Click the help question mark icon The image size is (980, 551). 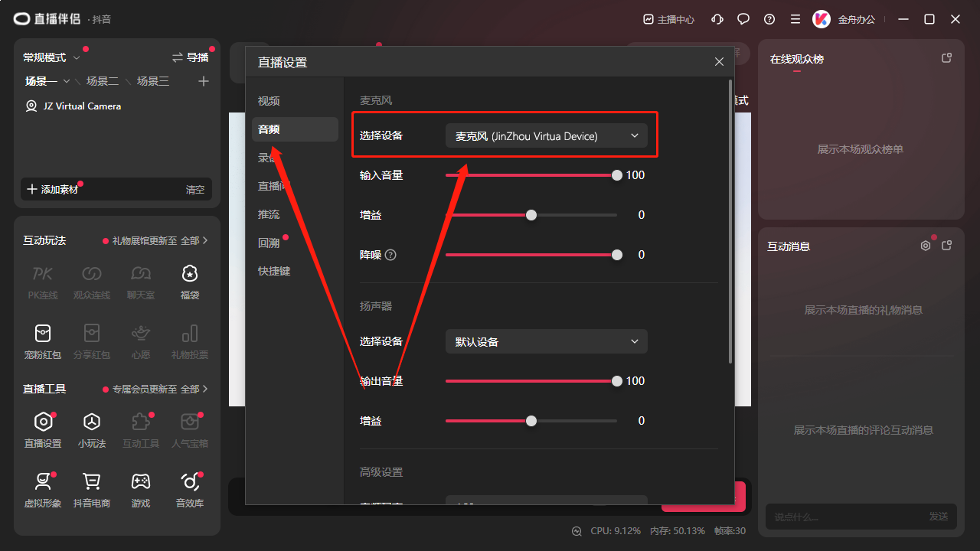769,19
